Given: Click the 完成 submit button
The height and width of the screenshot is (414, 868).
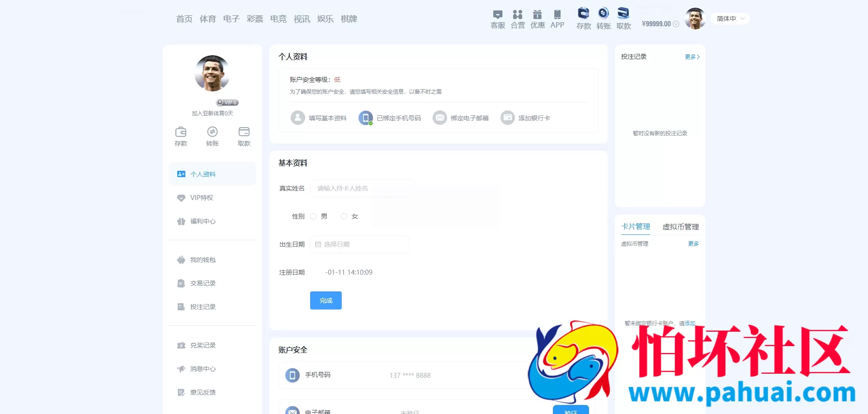Looking at the screenshot, I should (326, 300).
